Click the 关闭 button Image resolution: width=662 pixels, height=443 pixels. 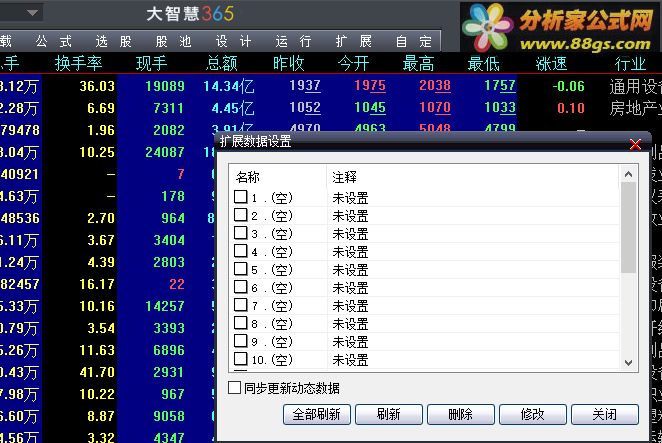tap(605, 414)
